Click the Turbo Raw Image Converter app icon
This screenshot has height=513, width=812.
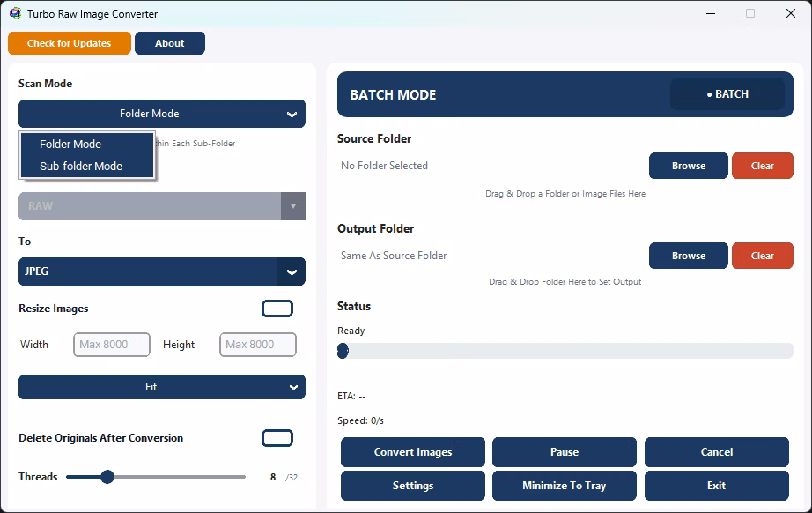point(16,13)
